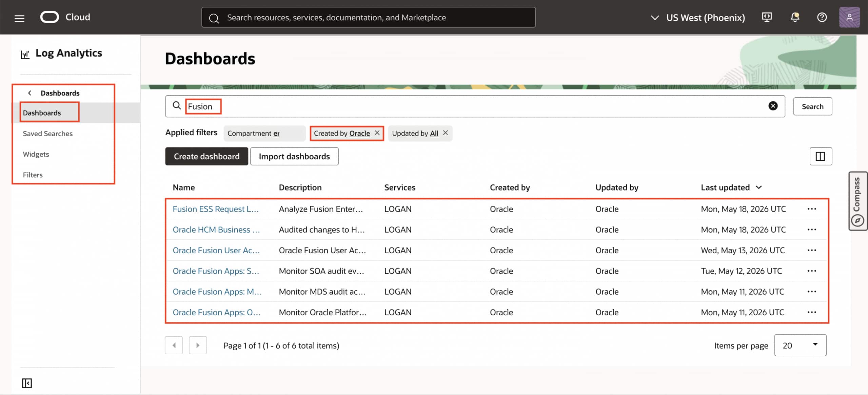
Task: Collapse the side navigation panel
Action: coord(27,383)
